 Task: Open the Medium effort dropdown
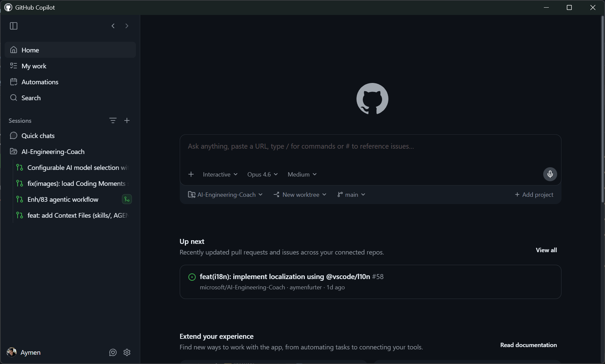(x=302, y=175)
